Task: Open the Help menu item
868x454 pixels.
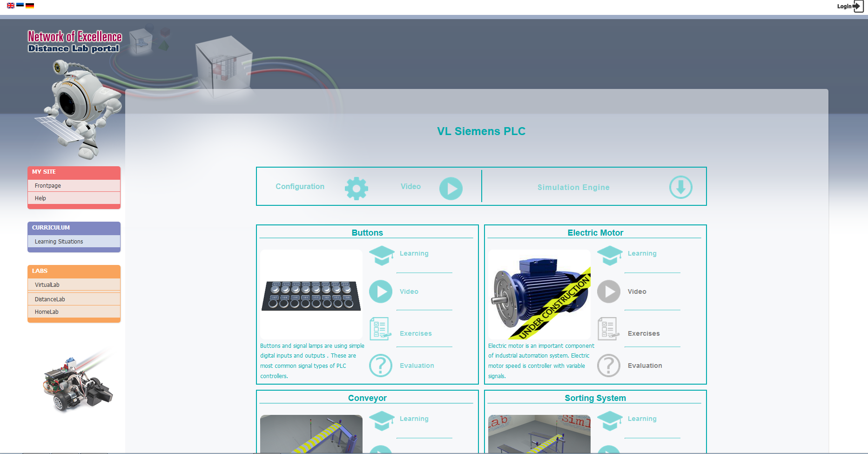Action: click(x=40, y=198)
